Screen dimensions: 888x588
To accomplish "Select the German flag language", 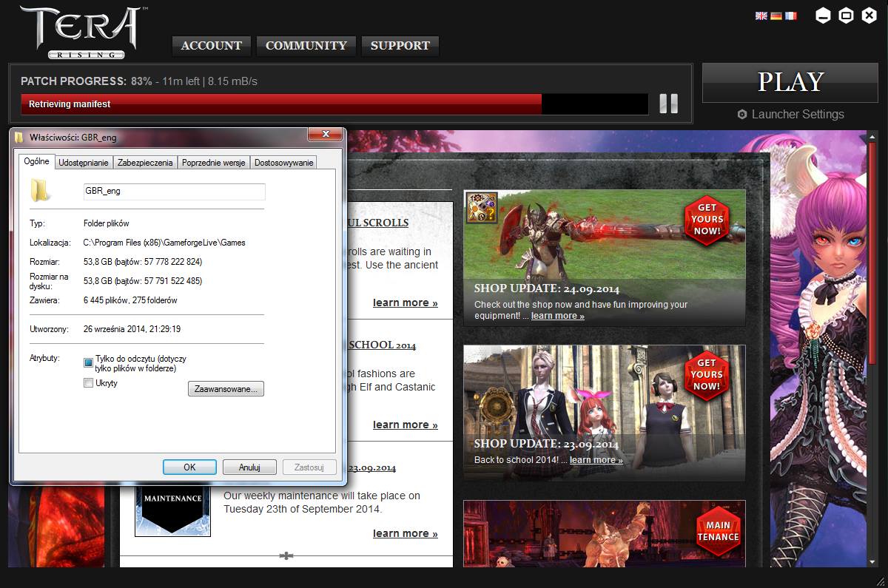I will (776, 16).
